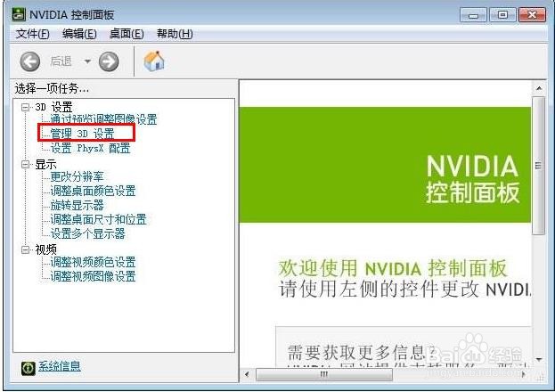The height and width of the screenshot is (392, 555).
Task: Select 调整桌面颜色设置
Action: pyautogui.click(x=93, y=191)
